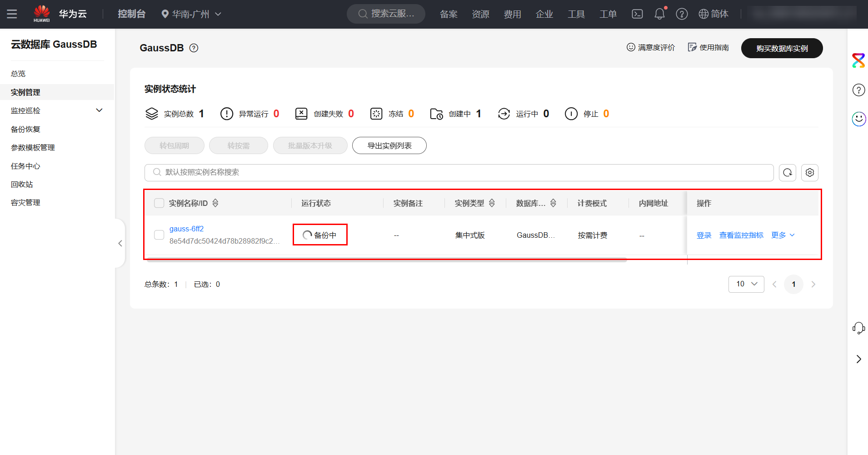Select page 1 in pagination
The width and height of the screenshot is (868, 455).
click(793, 284)
